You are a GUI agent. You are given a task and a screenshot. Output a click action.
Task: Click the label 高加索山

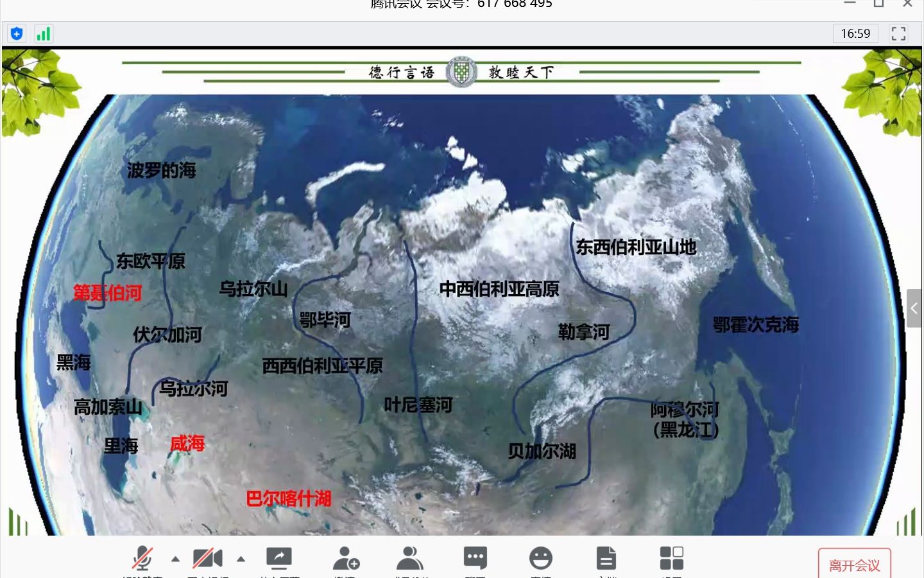(108, 407)
